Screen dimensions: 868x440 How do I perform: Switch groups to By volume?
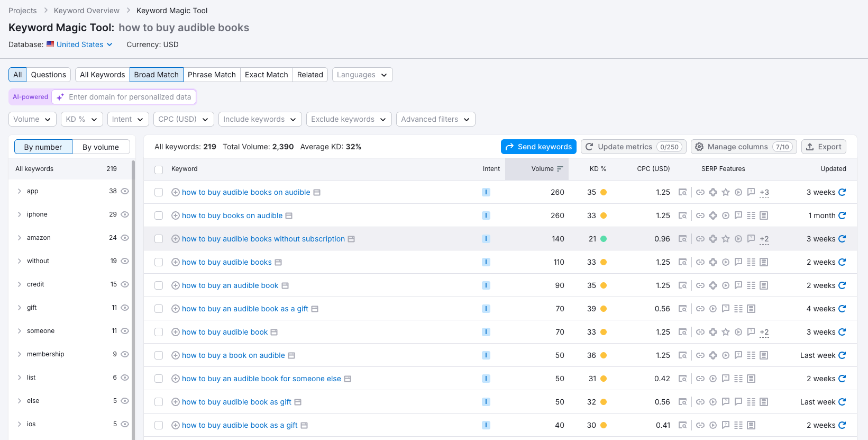[100, 147]
